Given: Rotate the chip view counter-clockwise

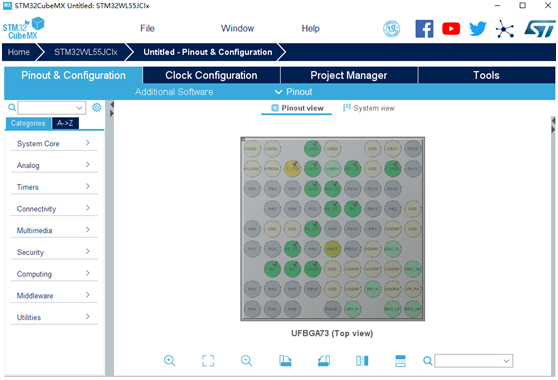Looking at the screenshot, I should click(324, 361).
